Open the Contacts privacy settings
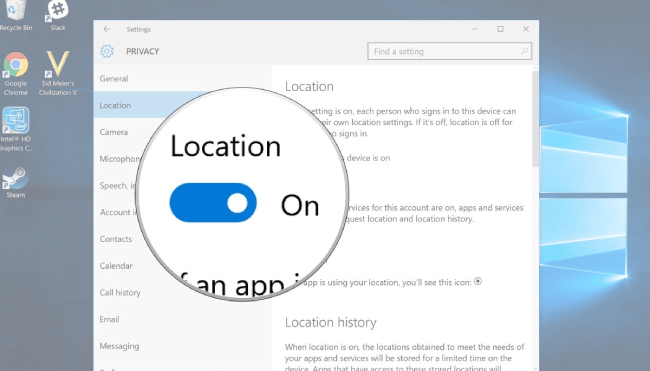This screenshot has width=650, height=371. coord(116,239)
